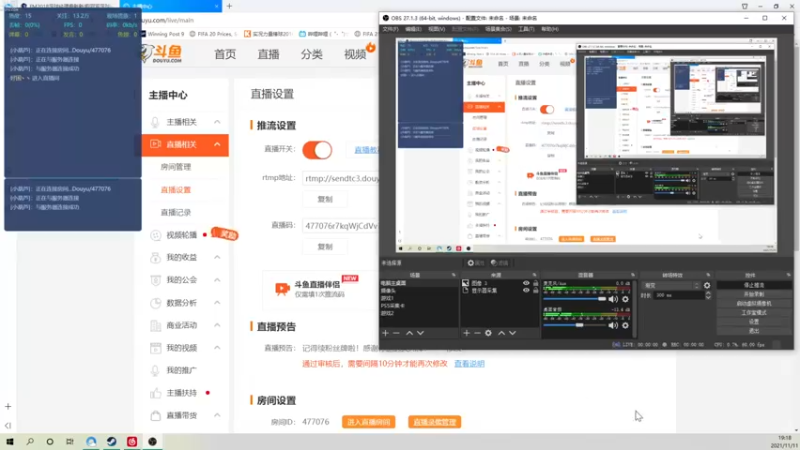The width and height of the screenshot is (800, 450).
Task: Open the OBS 工具 menu
Action: (526, 29)
